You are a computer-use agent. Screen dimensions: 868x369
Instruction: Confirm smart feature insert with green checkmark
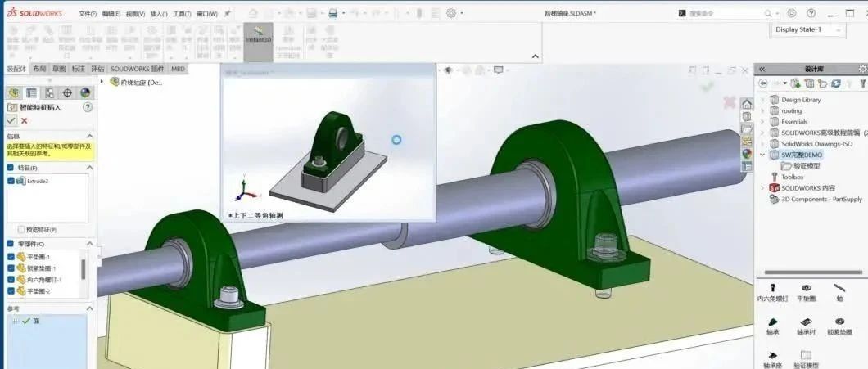11,120
